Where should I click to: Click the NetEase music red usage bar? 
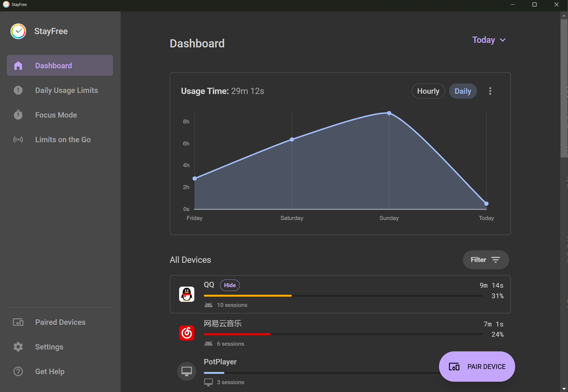pyautogui.click(x=237, y=334)
